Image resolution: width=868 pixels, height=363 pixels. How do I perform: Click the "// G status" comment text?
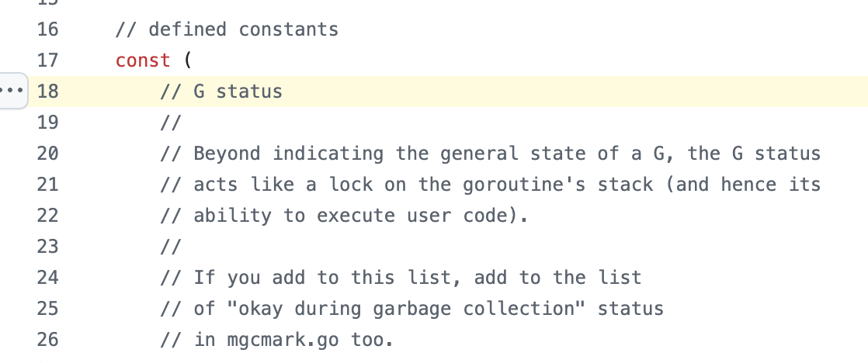[221, 92]
